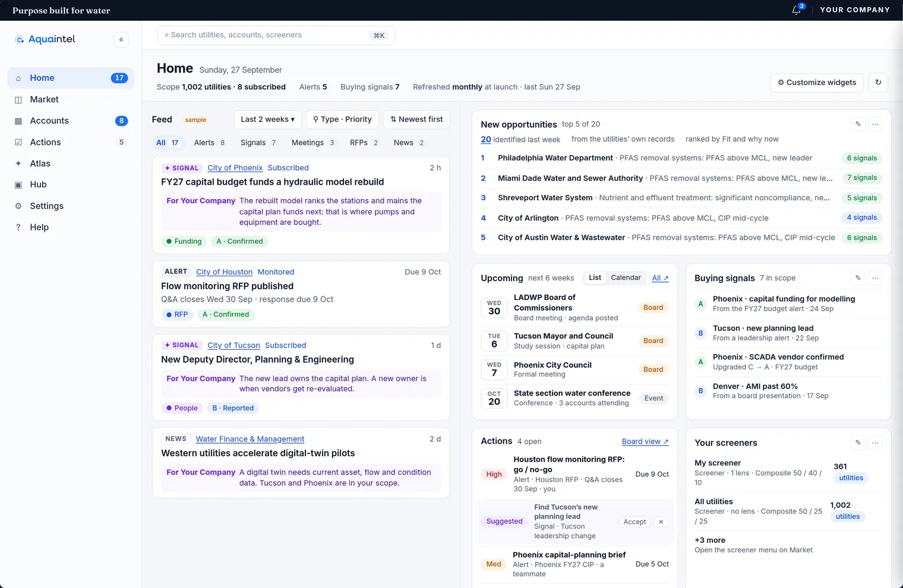Click Customize widgets button
The width and height of the screenshot is (903, 588).
click(817, 83)
